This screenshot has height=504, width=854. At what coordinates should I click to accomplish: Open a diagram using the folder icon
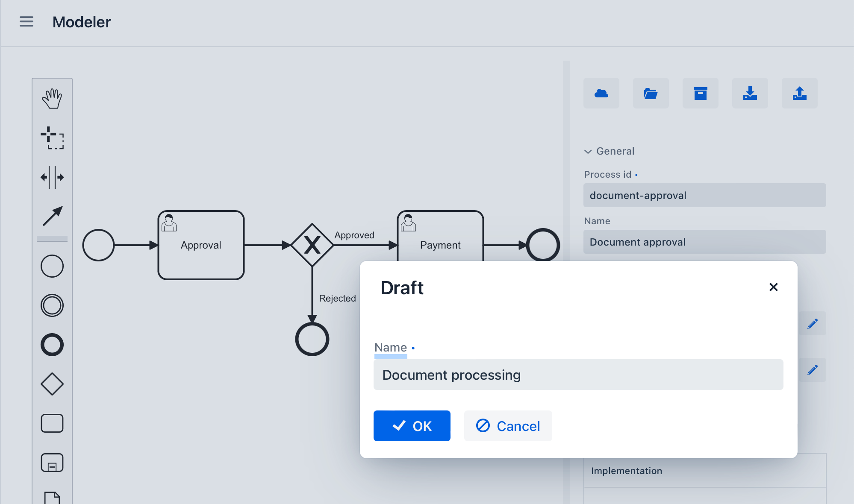pyautogui.click(x=651, y=93)
